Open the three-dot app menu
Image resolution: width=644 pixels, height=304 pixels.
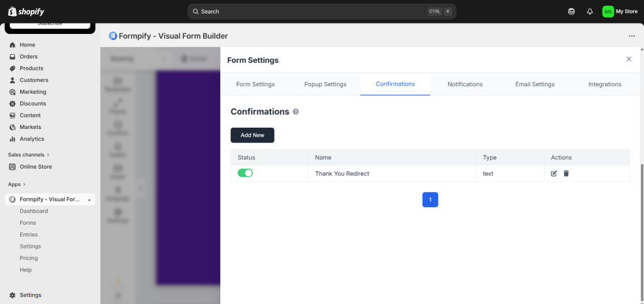[631, 36]
